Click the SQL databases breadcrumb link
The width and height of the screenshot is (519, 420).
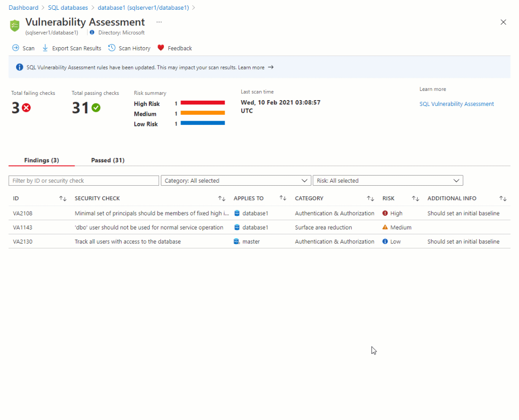pos(68,8)
